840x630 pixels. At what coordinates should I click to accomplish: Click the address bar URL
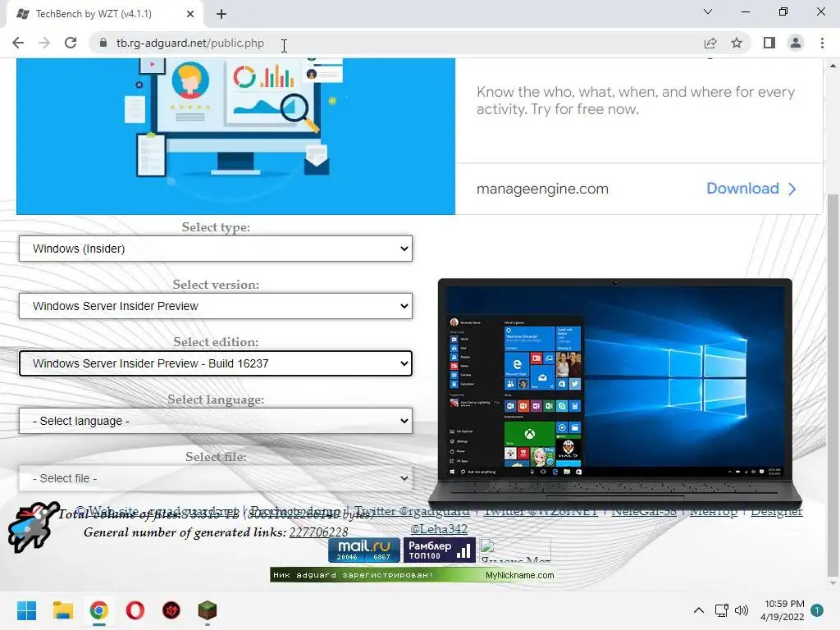tap(190, 43)
